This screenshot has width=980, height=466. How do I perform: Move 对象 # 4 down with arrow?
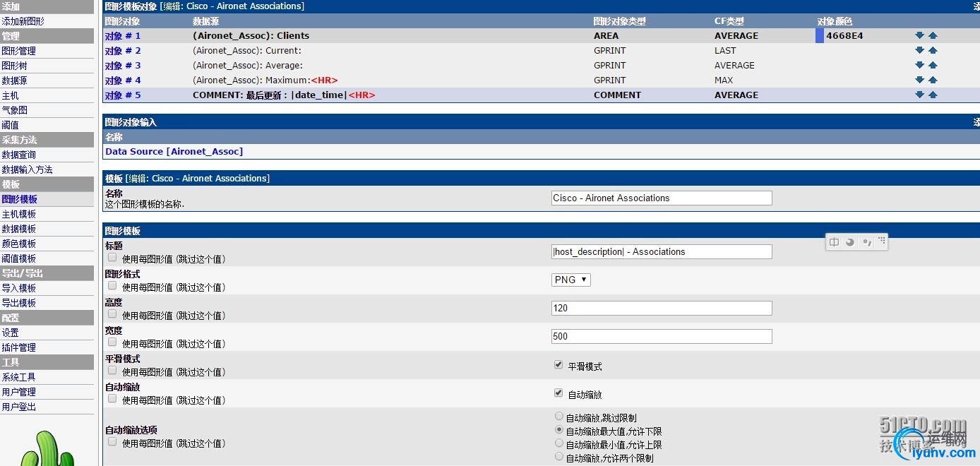[919, 80]
